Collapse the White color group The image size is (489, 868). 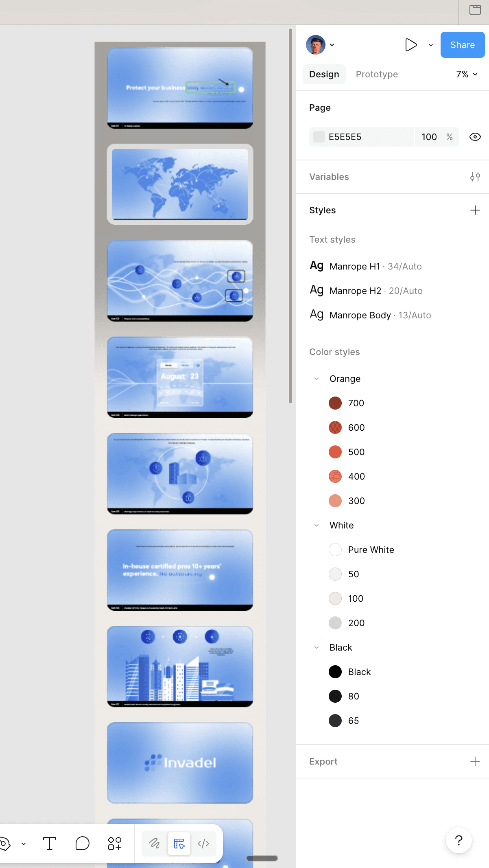pyautogui.click(x=317, y=525)
